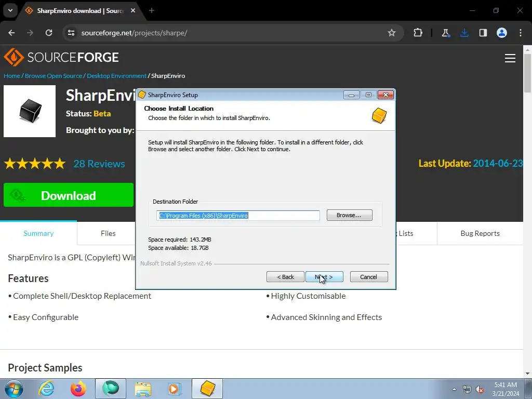
Task: Launch Firefox from the taskbar
Action: pyautogui.click(x=78, y=389)
